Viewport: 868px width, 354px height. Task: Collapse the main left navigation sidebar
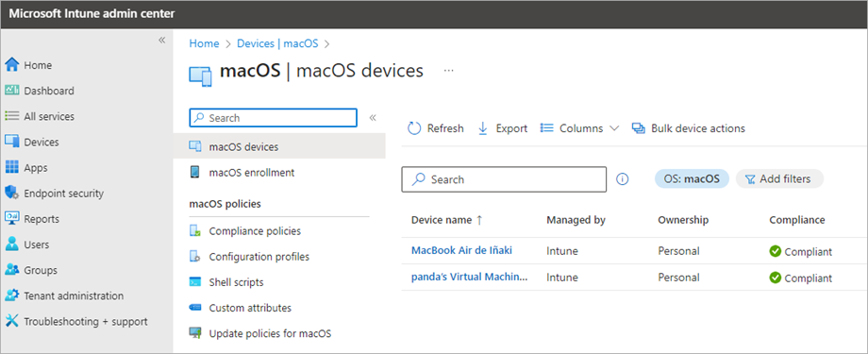(x=161, y=40)
